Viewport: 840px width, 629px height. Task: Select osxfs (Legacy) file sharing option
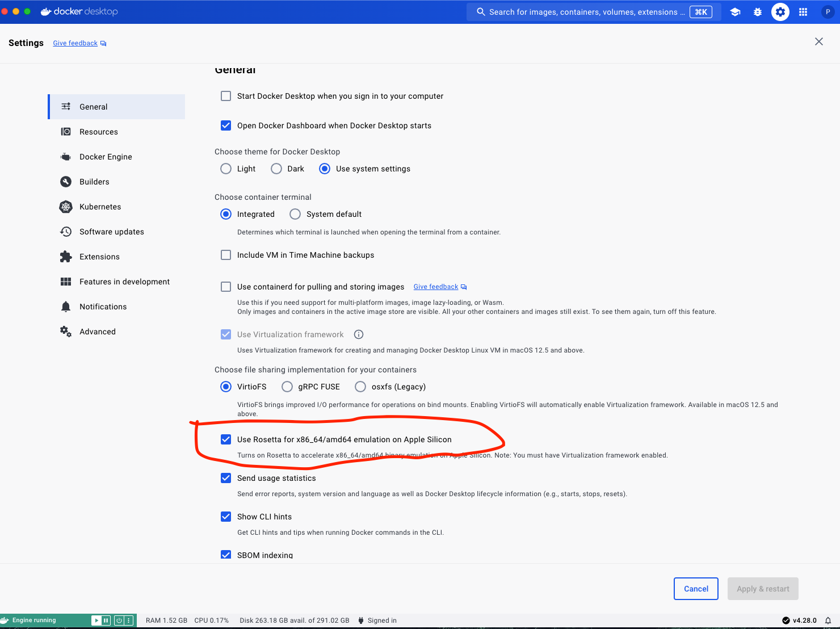point(360,387)
